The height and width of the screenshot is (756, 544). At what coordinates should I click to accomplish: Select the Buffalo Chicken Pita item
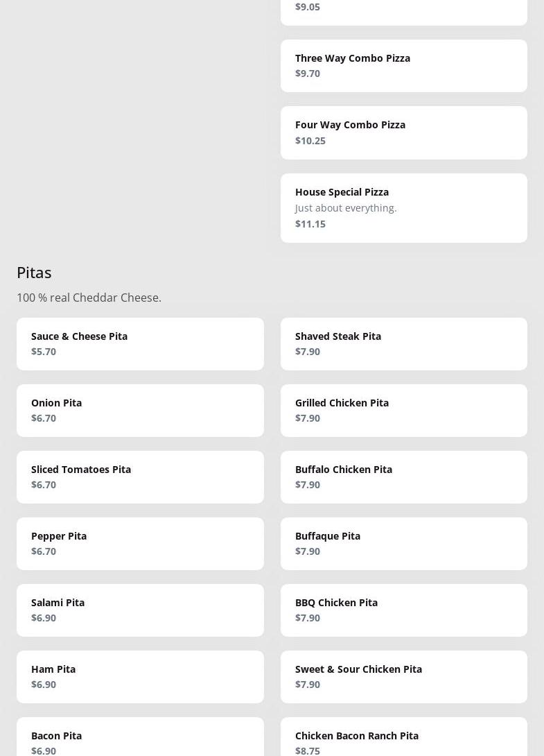click(x=403, y=476)
